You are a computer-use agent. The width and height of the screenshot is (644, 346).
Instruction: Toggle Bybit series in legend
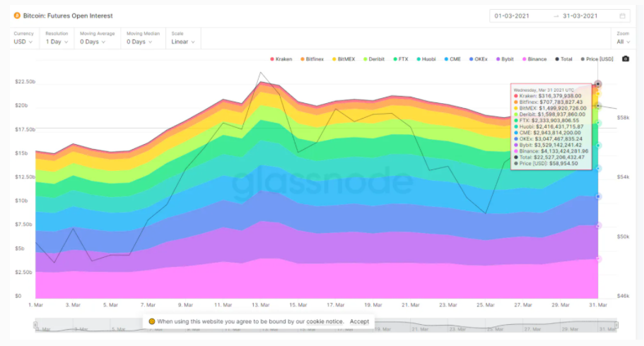tap(505, 59)
